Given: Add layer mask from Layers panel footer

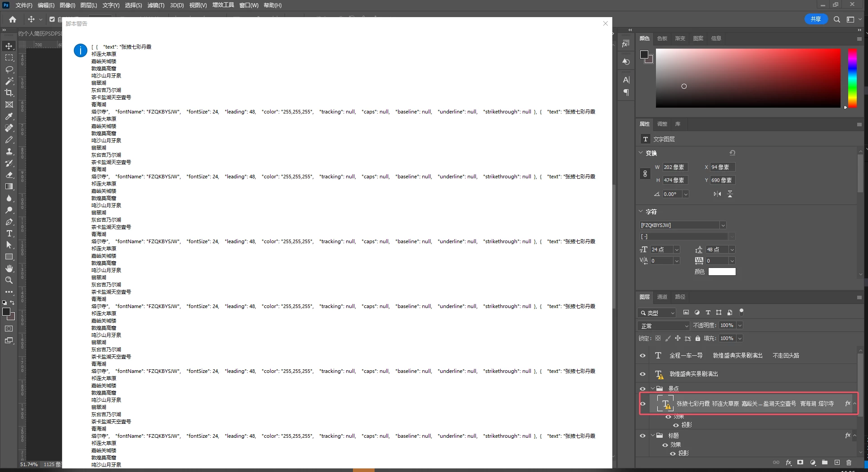Looking at the screenshot, I should (x=800, y=463).
